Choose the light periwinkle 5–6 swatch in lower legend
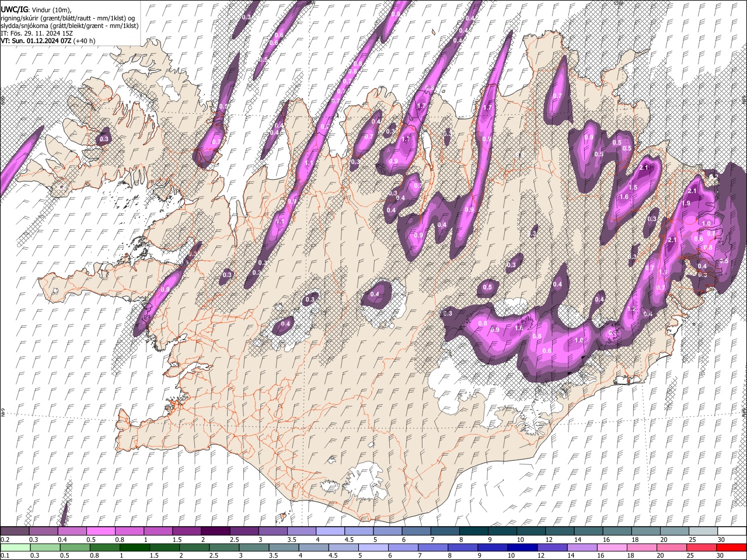Screen dimensions: 747x560 coord(373,547)
